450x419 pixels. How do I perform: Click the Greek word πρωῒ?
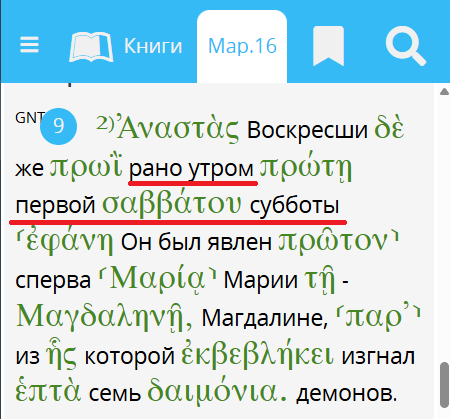(86, 165)
